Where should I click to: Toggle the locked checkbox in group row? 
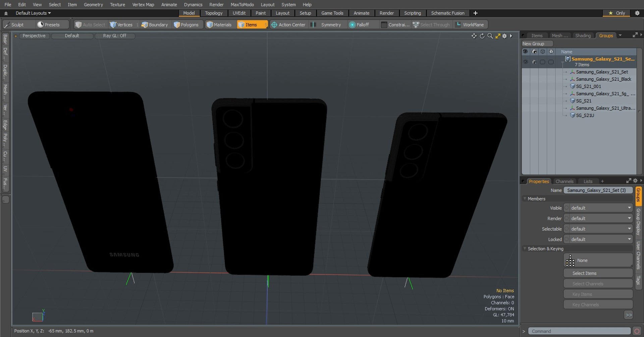coord(551,62)
